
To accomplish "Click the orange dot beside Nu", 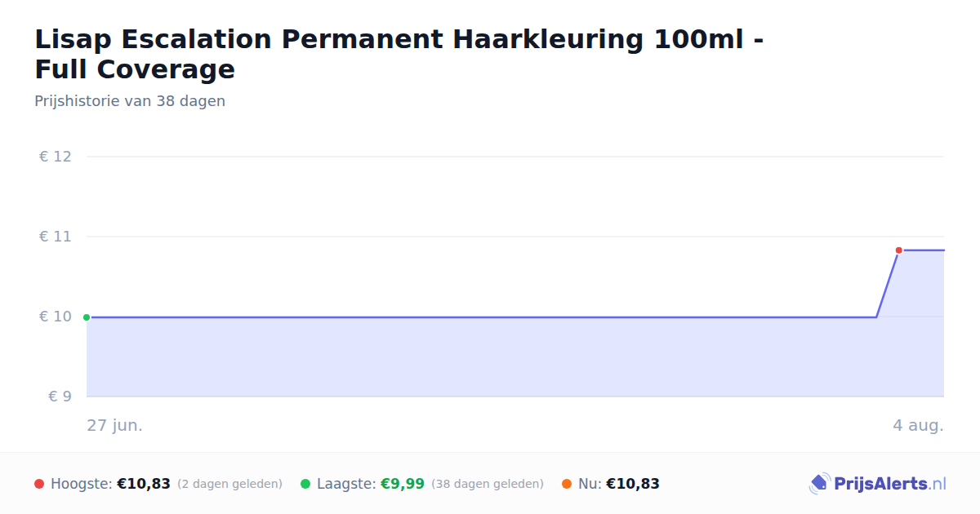I will click(567, 484).
